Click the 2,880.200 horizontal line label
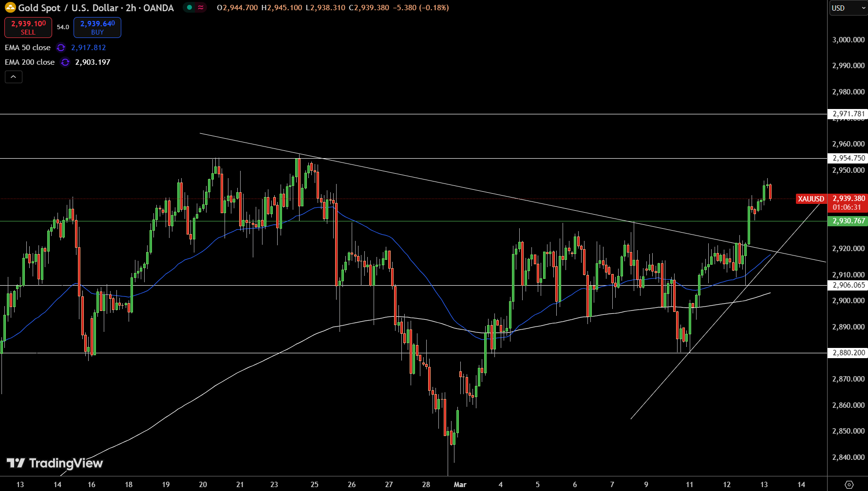The height and width of the screenshot is (491, 868). click(x=848, y=353)
